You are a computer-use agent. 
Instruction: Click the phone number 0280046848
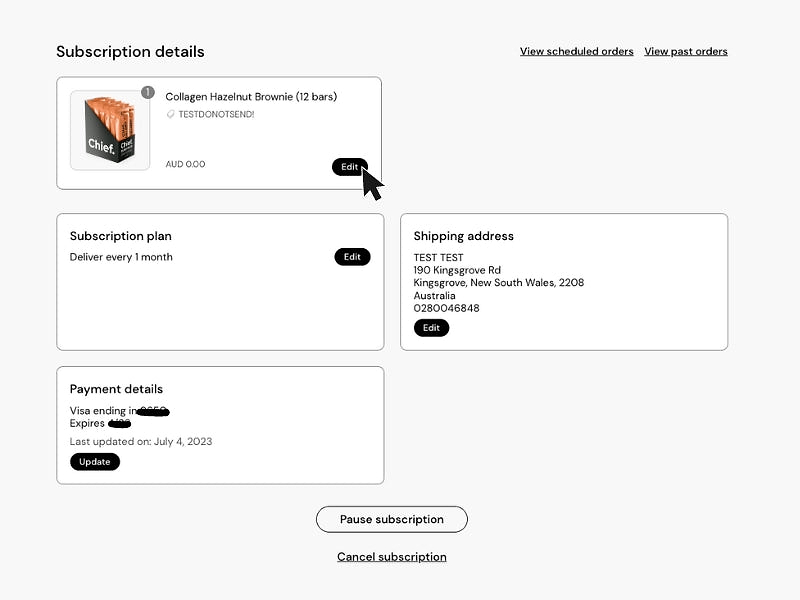[x=446, y=308]
